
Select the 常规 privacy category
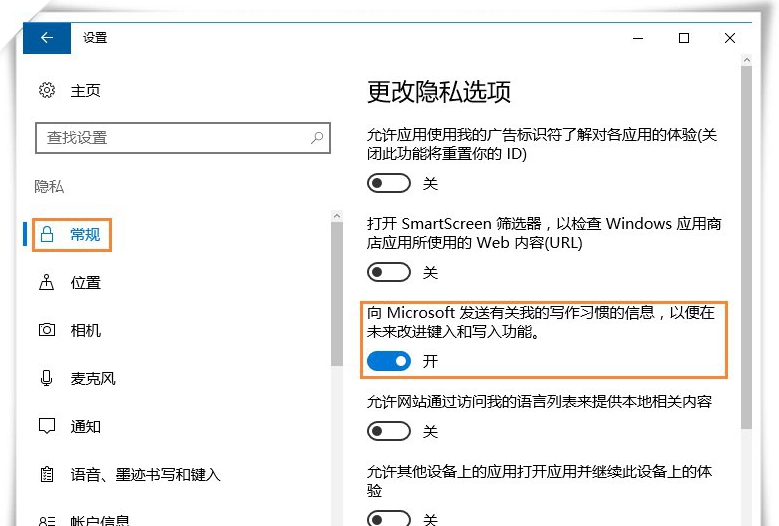[x=72, y=234]
